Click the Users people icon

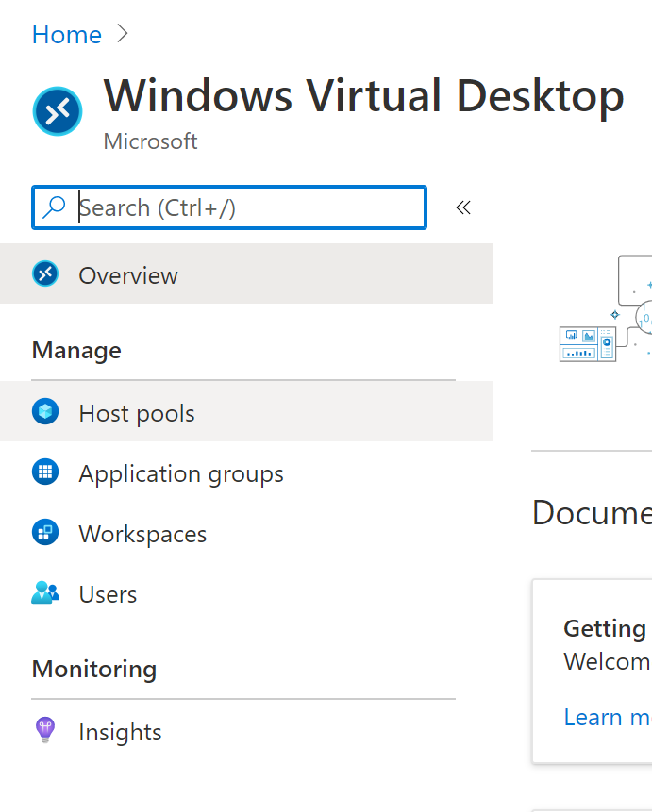pyautogui.click(x=45, y=592)
